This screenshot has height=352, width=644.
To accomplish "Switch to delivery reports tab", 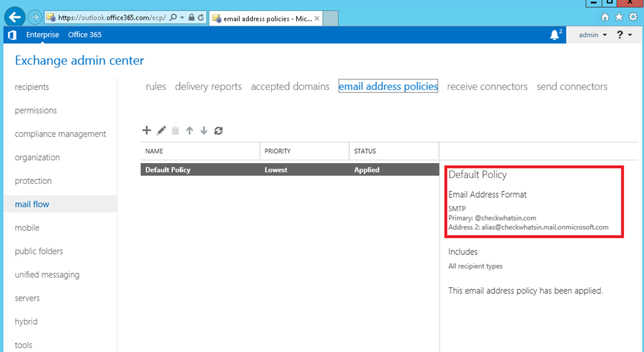I will [208, 86].
